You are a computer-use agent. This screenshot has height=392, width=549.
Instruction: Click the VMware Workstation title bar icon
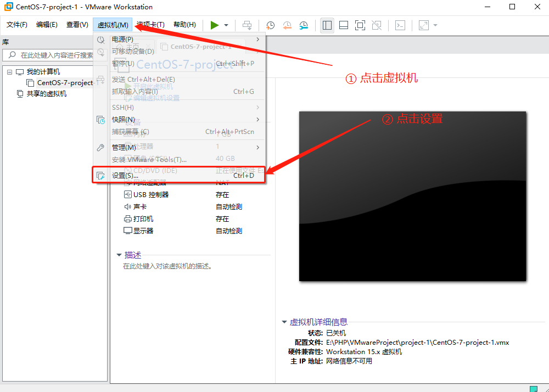pos(8,7)
